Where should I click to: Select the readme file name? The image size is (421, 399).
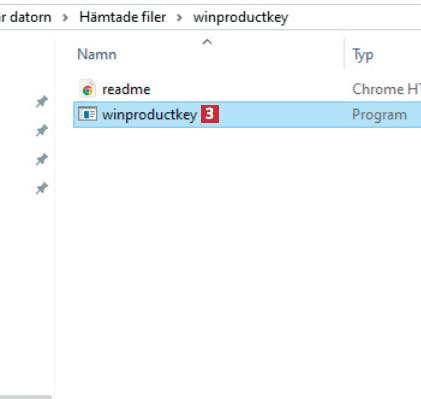tap(126, 89)
